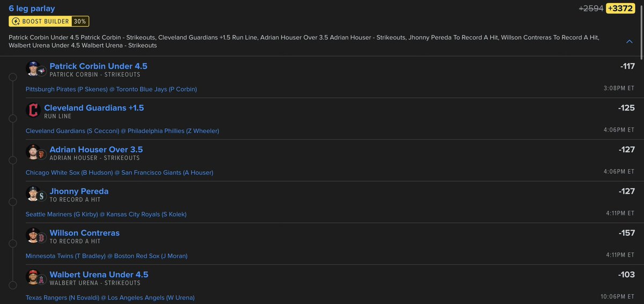Click the Cleveland Guardians team logo
The width and height of the screenshot is (644, 304).
click(33, 110)
